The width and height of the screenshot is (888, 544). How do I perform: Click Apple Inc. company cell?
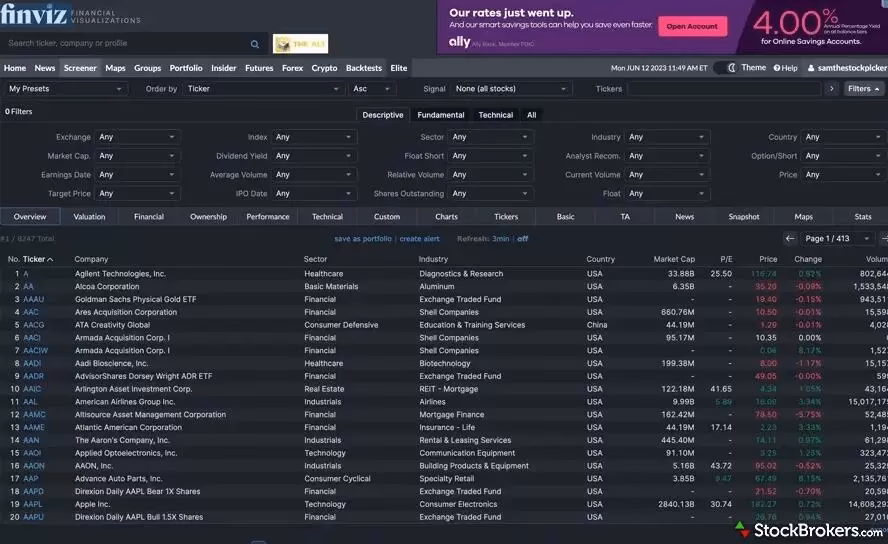[92, 504]
